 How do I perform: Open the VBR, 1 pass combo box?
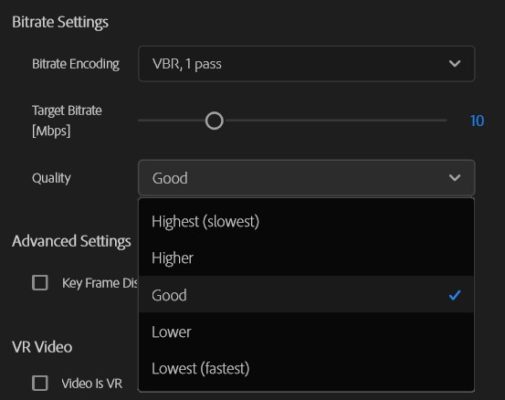coord(307,64)
